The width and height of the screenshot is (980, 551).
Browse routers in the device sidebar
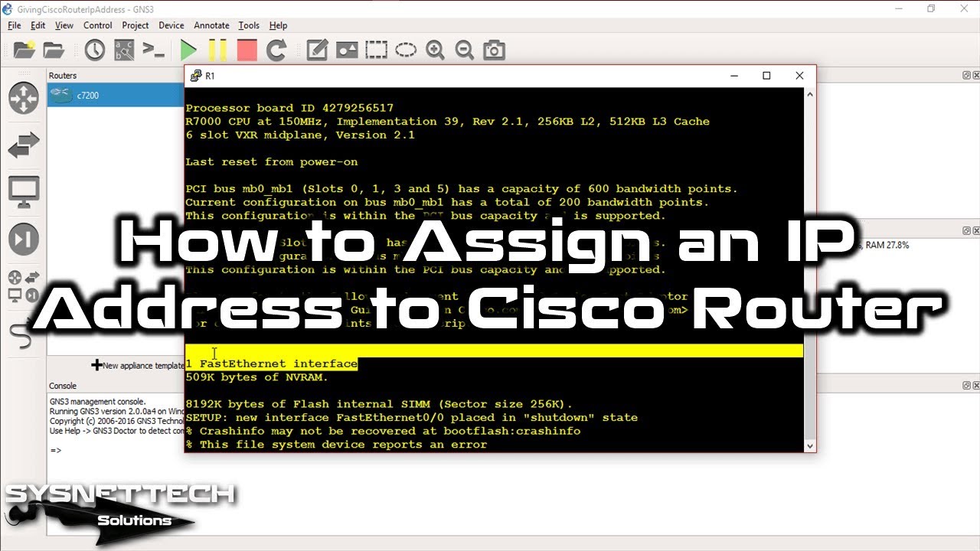[x=24, y=99]
